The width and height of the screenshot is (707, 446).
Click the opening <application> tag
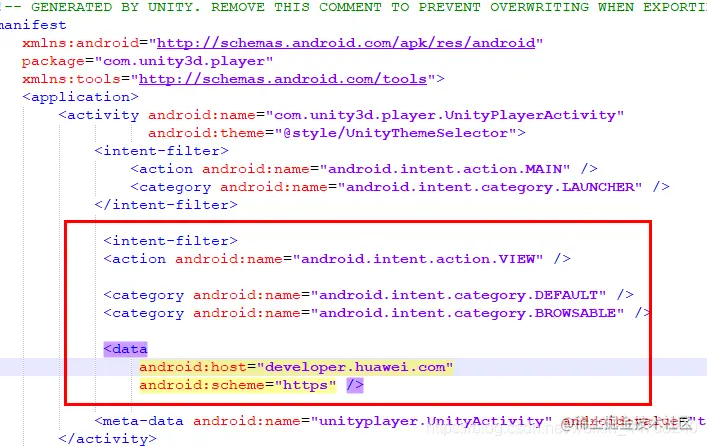click(x=80, y=97)
